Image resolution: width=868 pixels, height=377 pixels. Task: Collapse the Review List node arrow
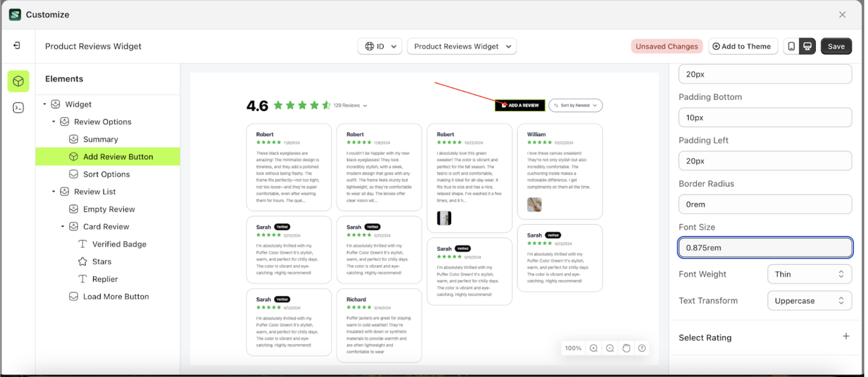pos(53,192)
